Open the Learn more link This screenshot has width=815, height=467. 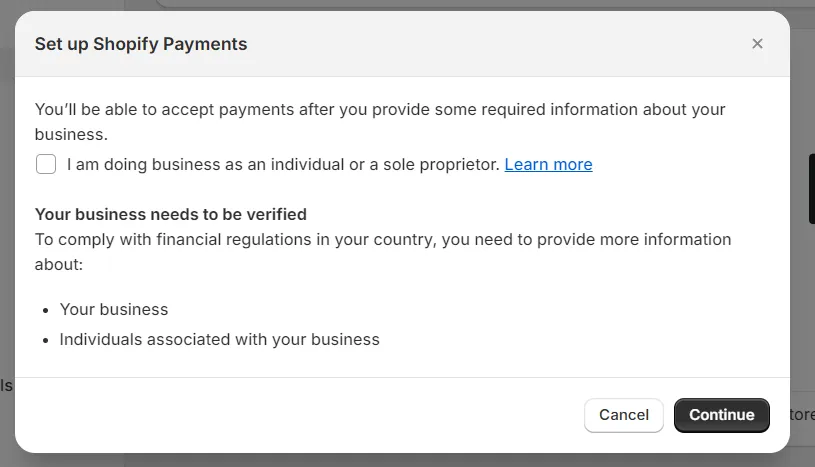click(x=548, y=165)
